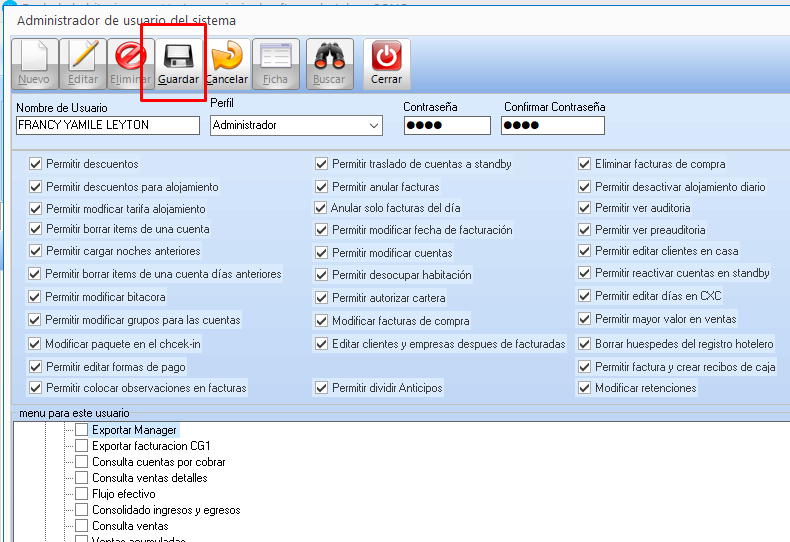Select Consulta cuentas por cobrar item
This screenshot has height=542, width=790.
[158, 462]
